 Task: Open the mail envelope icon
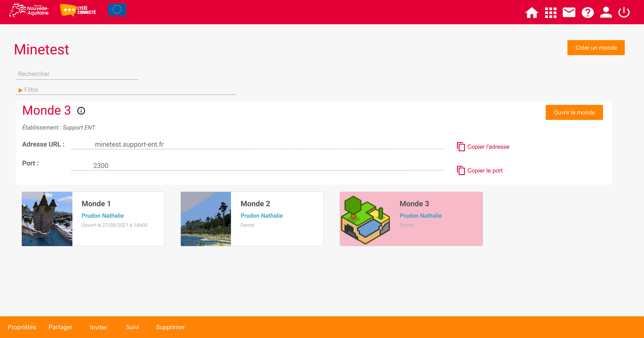tap(569, 13)
